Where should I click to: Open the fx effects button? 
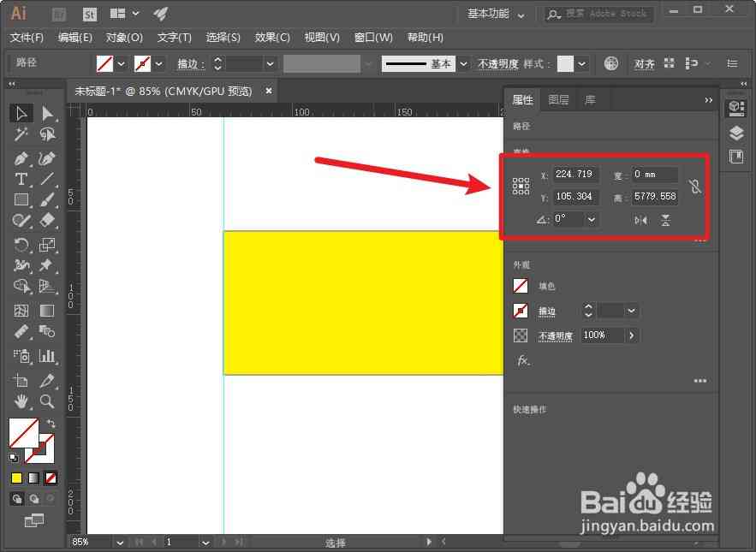pyautogui.click(x=523, y=360)
